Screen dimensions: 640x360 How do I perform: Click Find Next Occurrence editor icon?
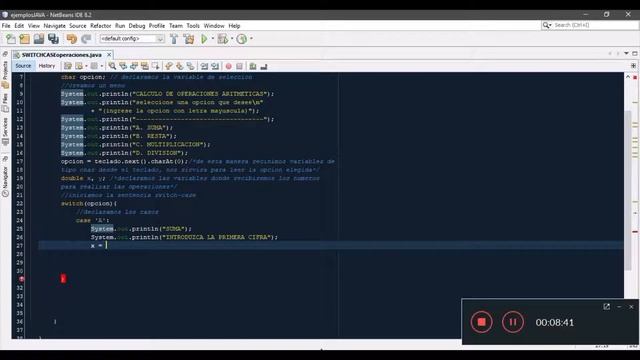(x=134, y=66)
